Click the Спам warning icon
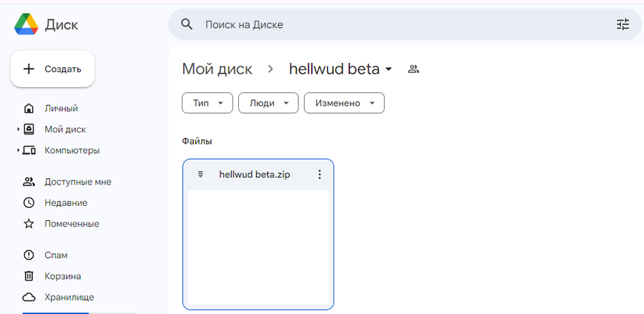Viewport: 644px width, 314px height. [x=29, y=255]
